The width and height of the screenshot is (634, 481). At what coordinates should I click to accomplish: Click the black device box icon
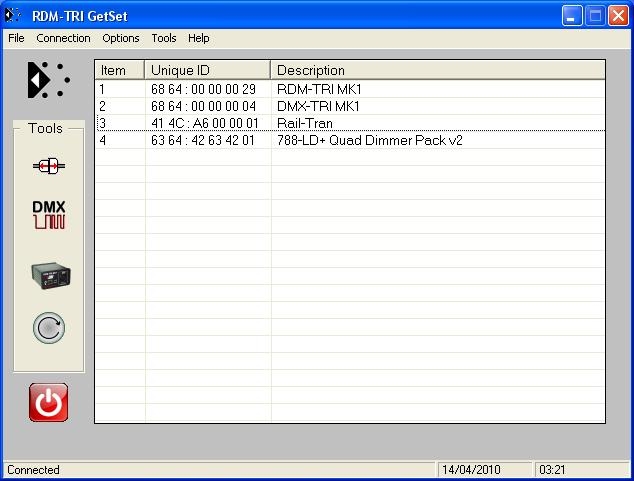51,275
